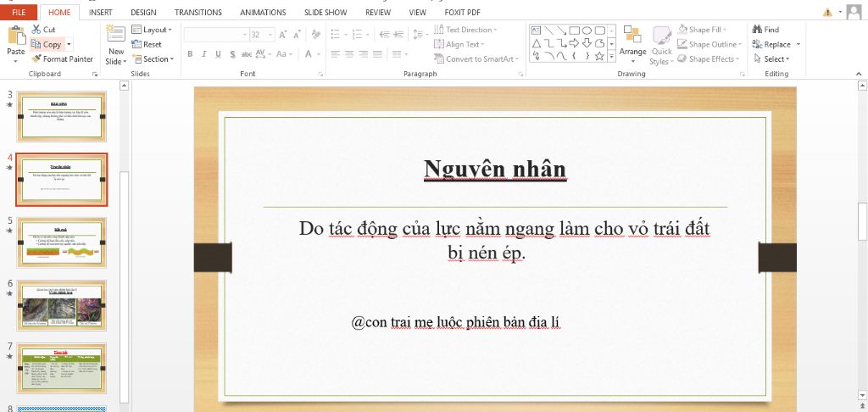Select the 5-Point Star shape

(599, 56)
